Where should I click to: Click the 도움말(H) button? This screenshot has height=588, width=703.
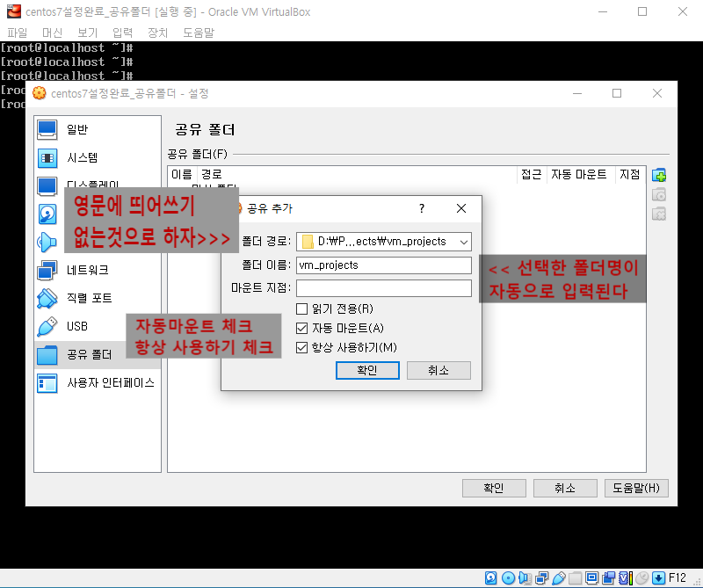point(636,488)
